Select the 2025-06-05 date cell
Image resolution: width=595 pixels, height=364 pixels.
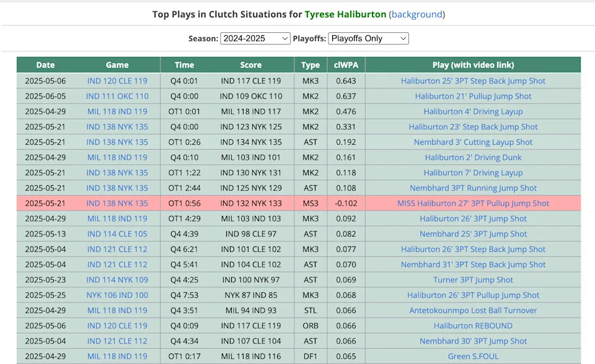click(x=45, y=97)
